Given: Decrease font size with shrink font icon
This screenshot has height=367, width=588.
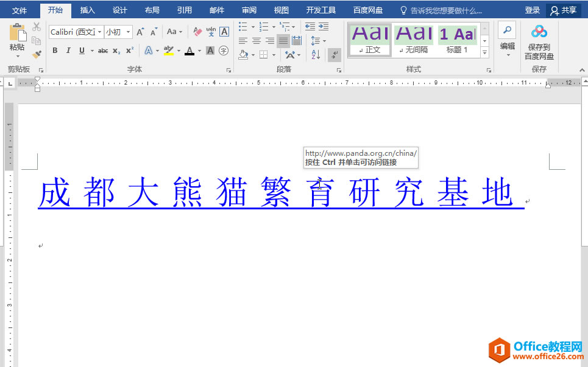Looking at the screenshot, I should click(154, 32).
